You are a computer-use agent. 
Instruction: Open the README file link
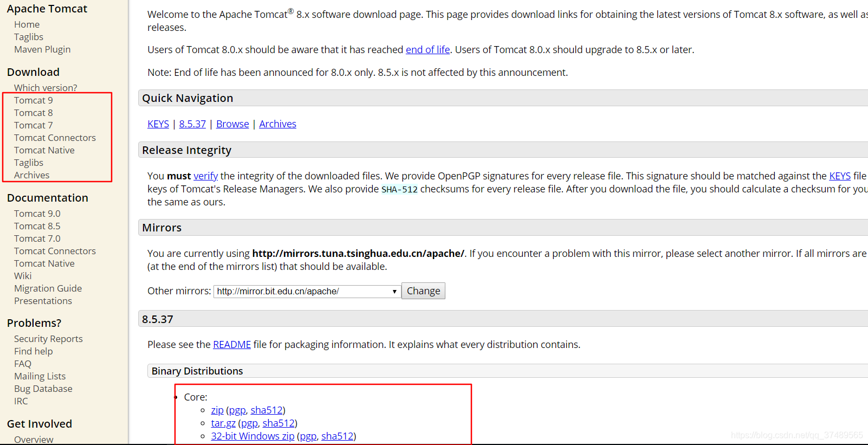(x=232, y=345)
